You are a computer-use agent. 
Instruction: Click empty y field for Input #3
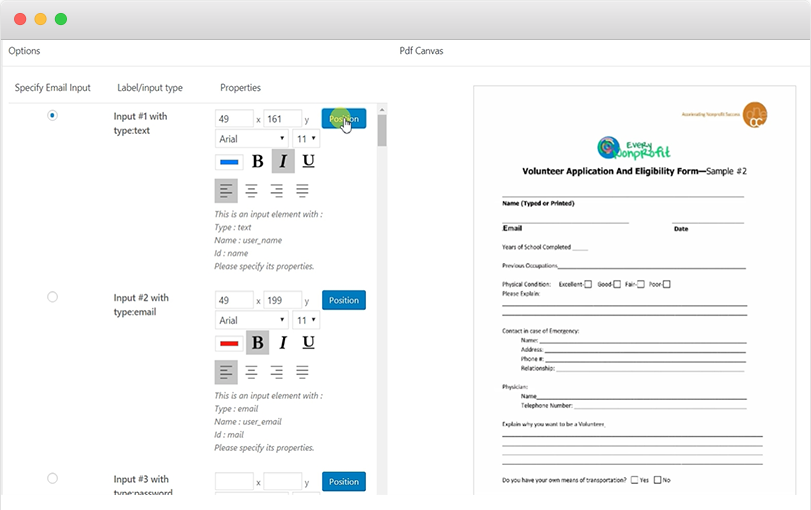point(282,482)
